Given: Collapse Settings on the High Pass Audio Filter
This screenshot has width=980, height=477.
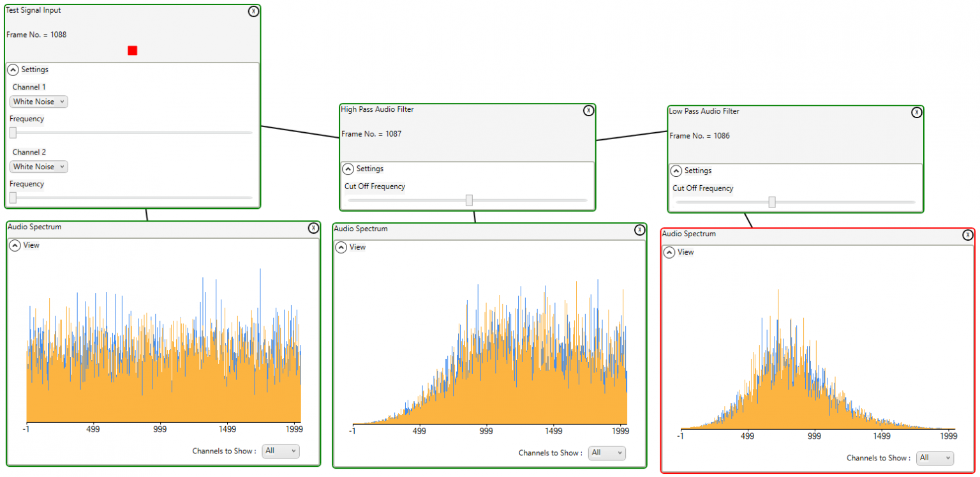Looking at the screenshot, I should [x=348, y=169].
